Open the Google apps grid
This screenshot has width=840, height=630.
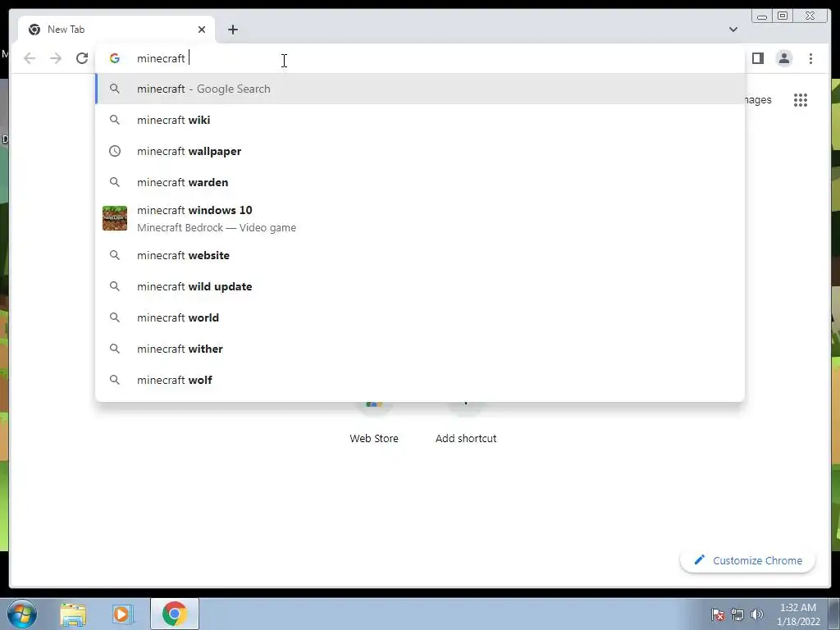click(x=801, y=100)
